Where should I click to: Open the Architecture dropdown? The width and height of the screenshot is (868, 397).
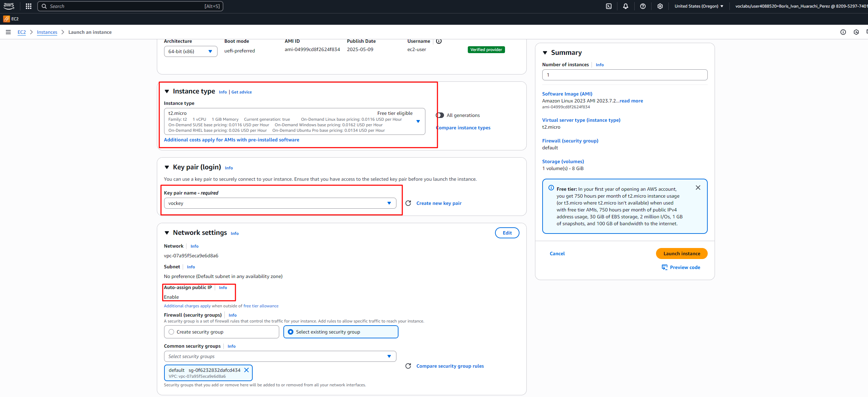coord(191,51)
